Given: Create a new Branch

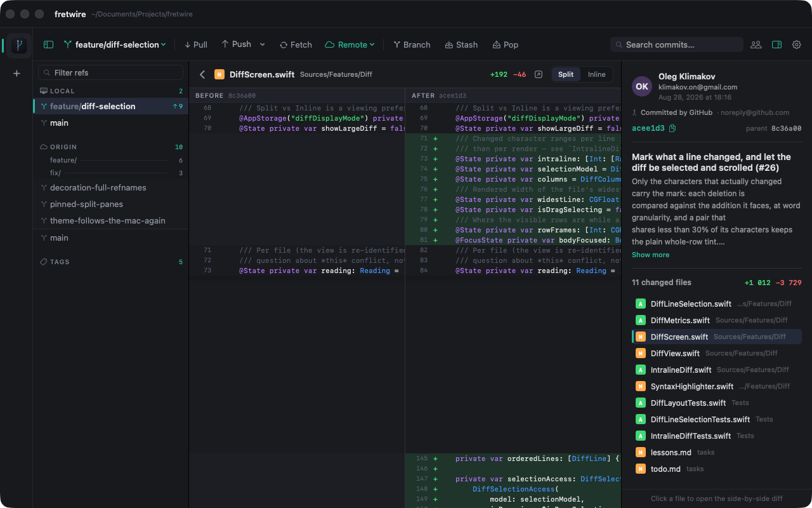Looking at the screenshot, I should pyautogui.click(x=412, y=44).
